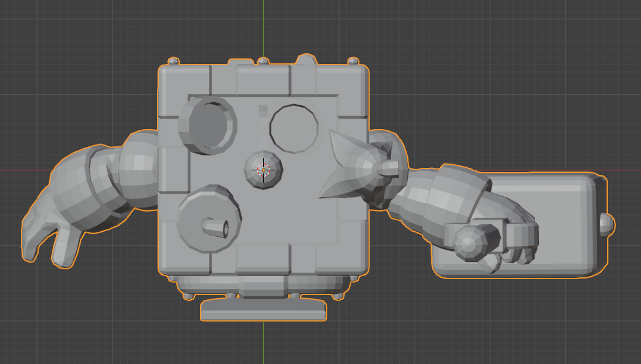Click the flat base plate beneath the cube
The width and height of the screenshot is (641, 364).
tap(263, 311)
